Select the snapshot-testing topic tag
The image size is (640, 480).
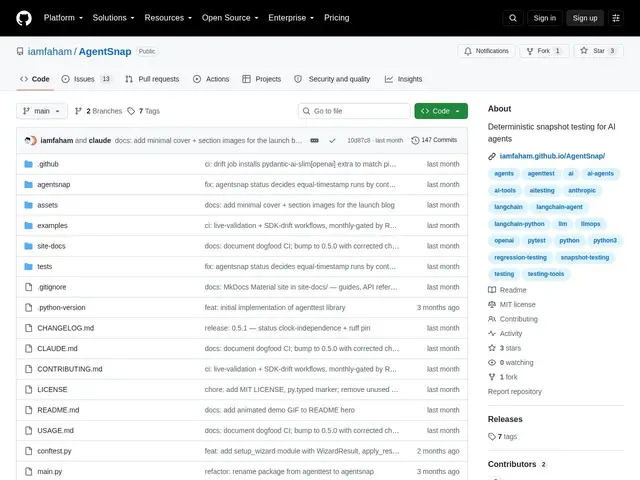pyautogui.click(x=584, y=258)
